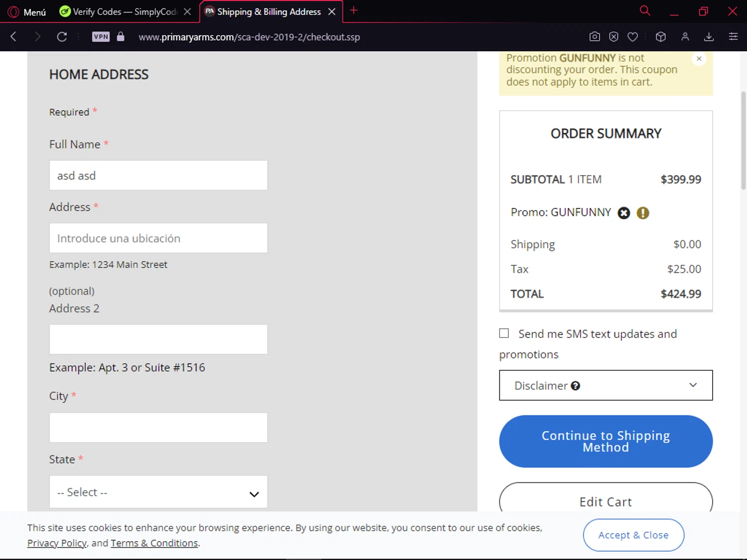Take a snapshot with camera icon
This screenshot has width=747, height=560.
coord(595,36)
